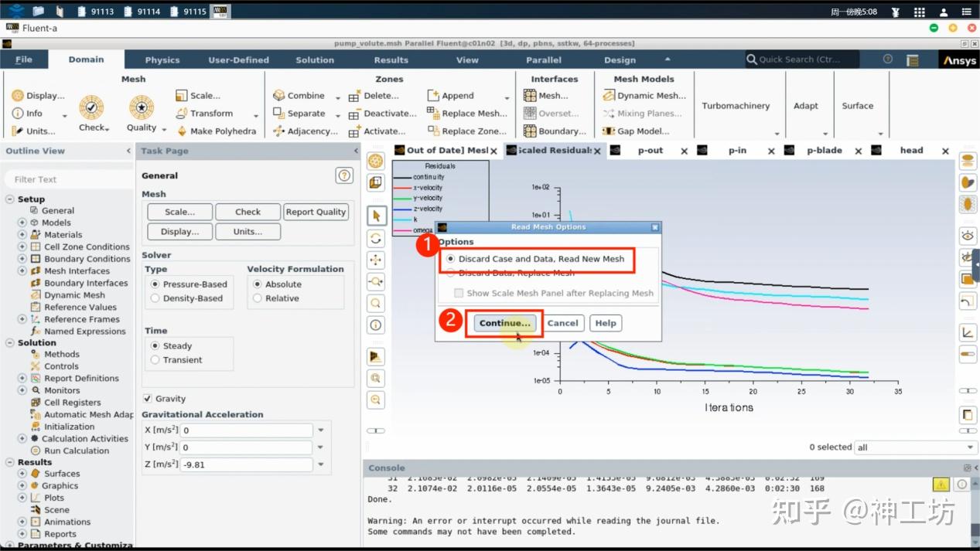Open the Parallel ribbon tab
The height and width of the screenshot is (551, 980).
(x=544, y=60)
